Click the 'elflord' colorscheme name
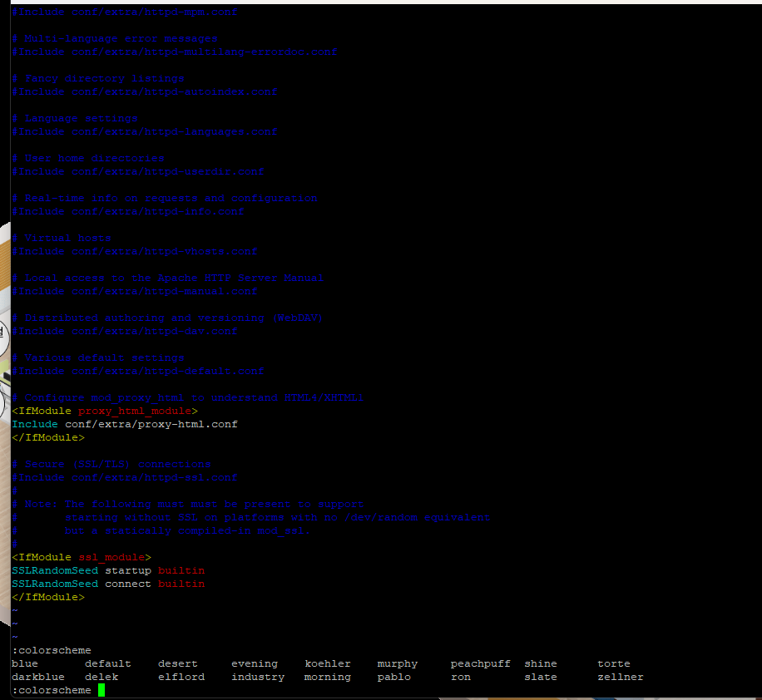 point(181,677)
